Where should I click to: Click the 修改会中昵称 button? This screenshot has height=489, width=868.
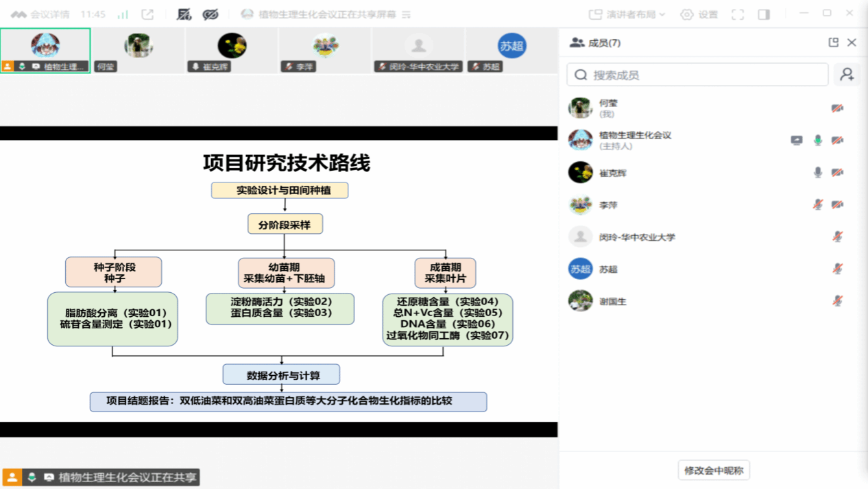(x=714, y=470)
